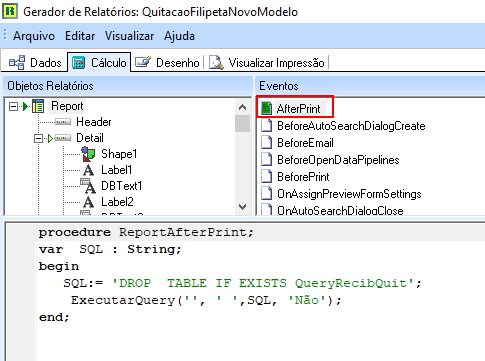
Task: Switch to the Visualizar Impressão tab
Action: coord(267,63)
